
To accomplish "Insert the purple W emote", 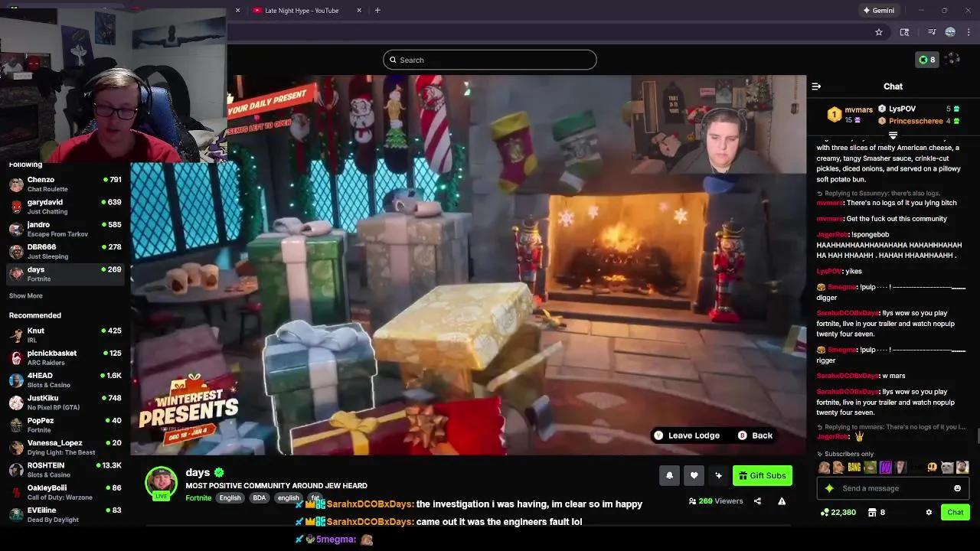I will click(x=885, y=467).
